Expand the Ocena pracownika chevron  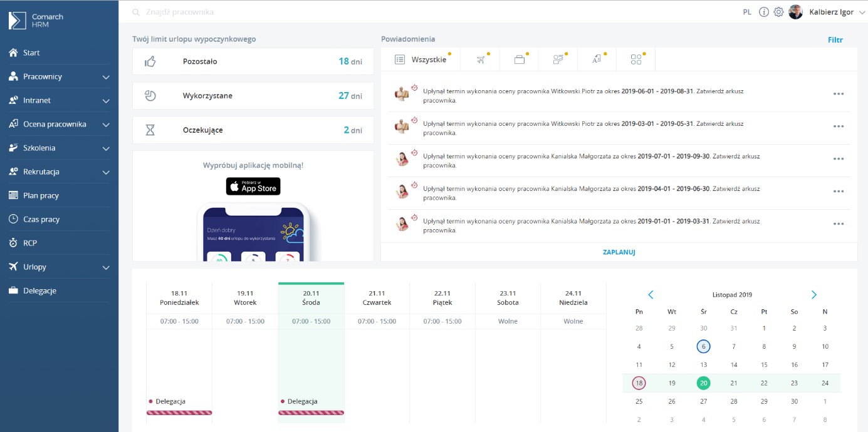tap(106, 125)
